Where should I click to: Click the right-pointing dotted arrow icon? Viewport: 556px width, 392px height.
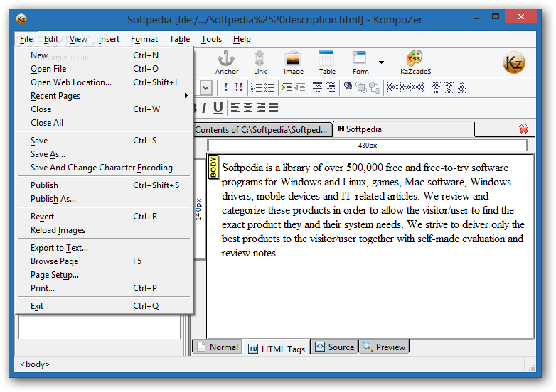click(x=417, y=87)
